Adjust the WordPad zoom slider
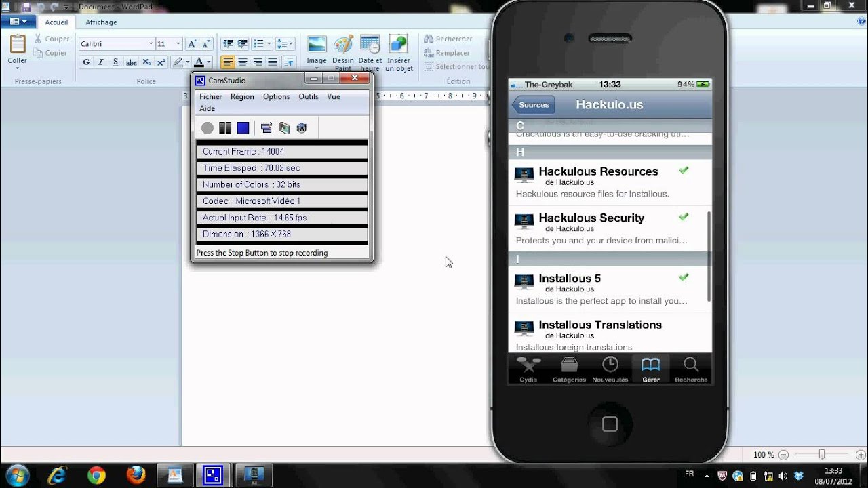The image size is (868, 488). tap(822, 455)
